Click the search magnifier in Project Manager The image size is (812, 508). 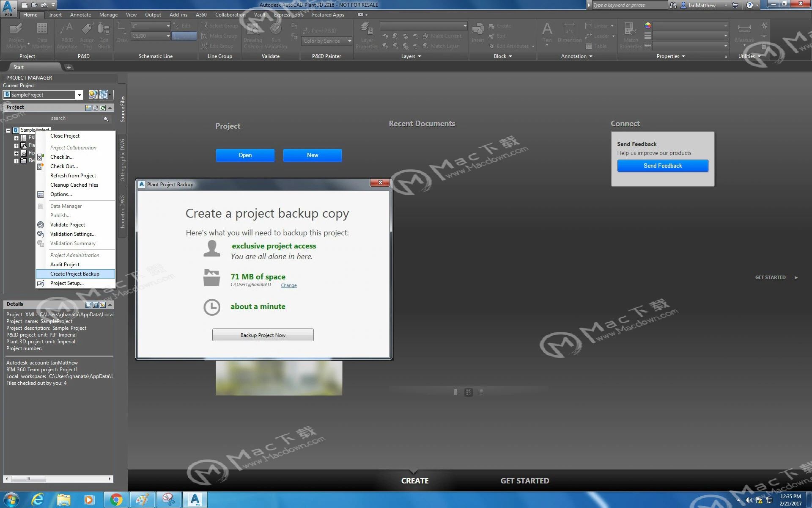(106, 119)
